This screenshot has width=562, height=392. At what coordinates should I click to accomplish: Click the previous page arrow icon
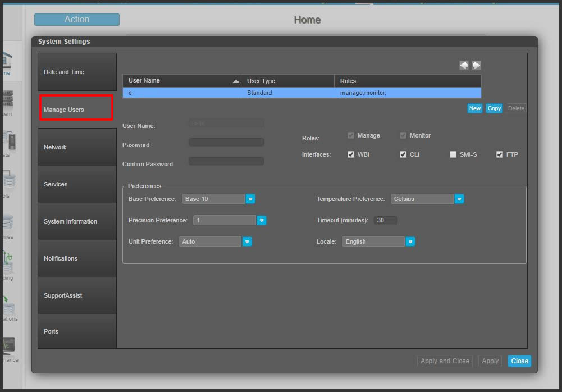point(464,65)
